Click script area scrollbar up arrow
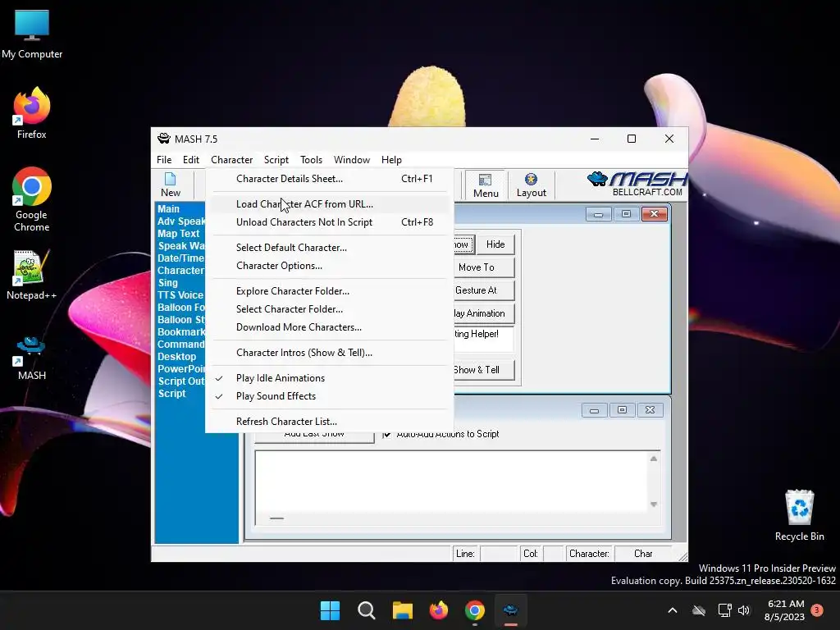Image resolution: width=840 pixels, height=630 pixels. click(654, 459)
